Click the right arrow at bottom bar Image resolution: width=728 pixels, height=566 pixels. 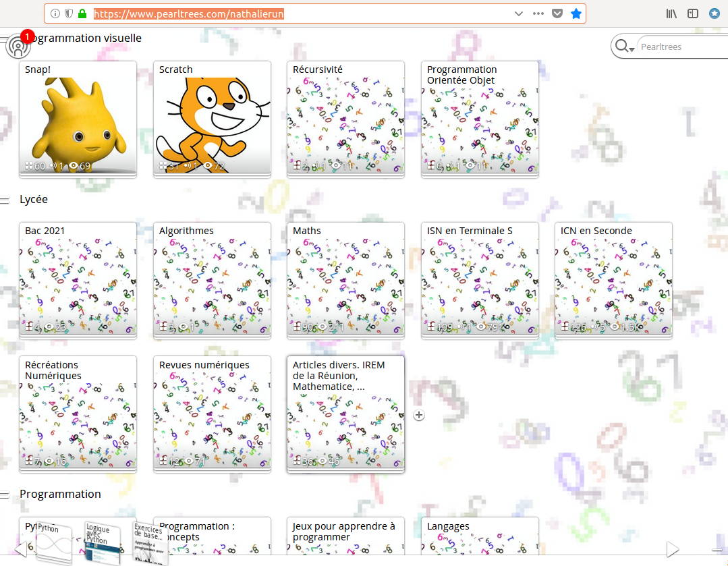tap(672, 548)
